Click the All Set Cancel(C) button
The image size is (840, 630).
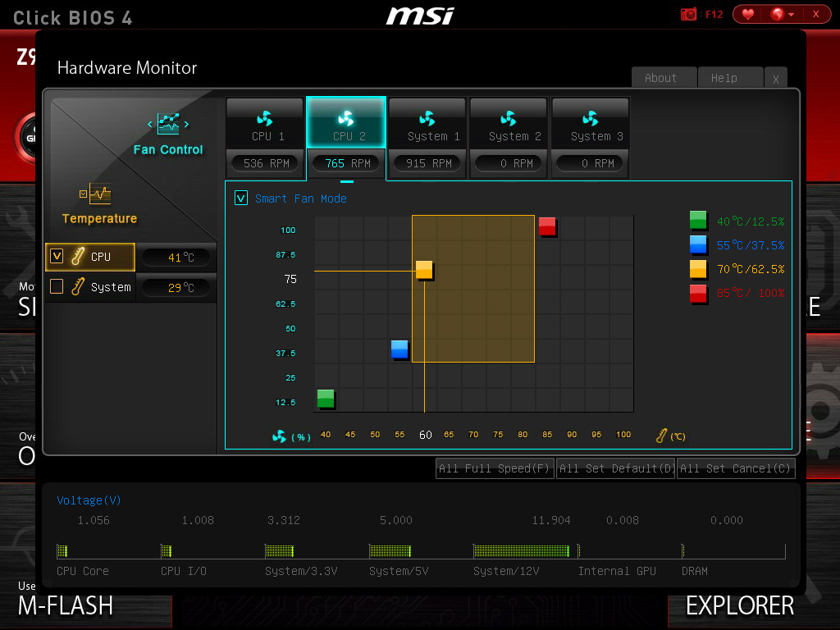(x=736, y=468)
